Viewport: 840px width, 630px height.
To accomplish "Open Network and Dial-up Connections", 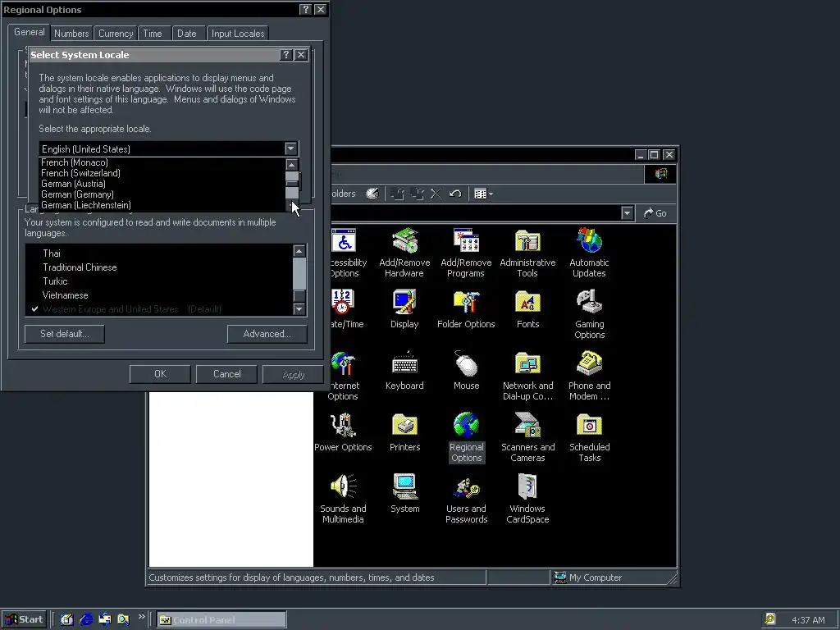I will (x=527, y=376).
